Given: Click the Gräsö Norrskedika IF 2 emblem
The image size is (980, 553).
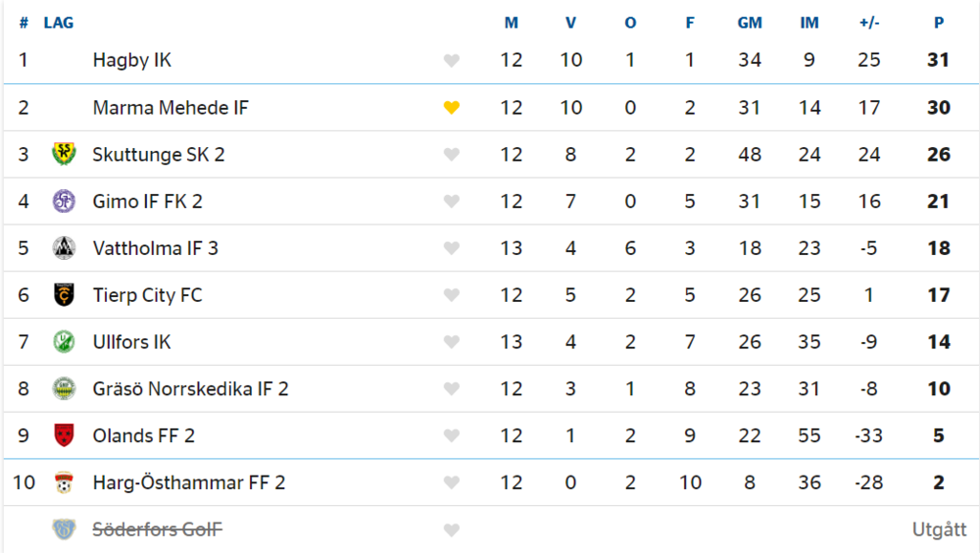Looking at the screenshot, I should 64,388.
